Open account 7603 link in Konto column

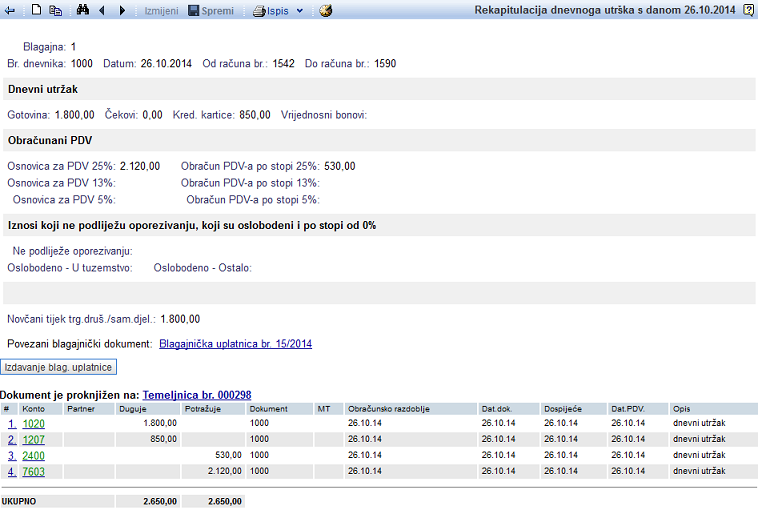pyautogui.click(x=33, y=471)
